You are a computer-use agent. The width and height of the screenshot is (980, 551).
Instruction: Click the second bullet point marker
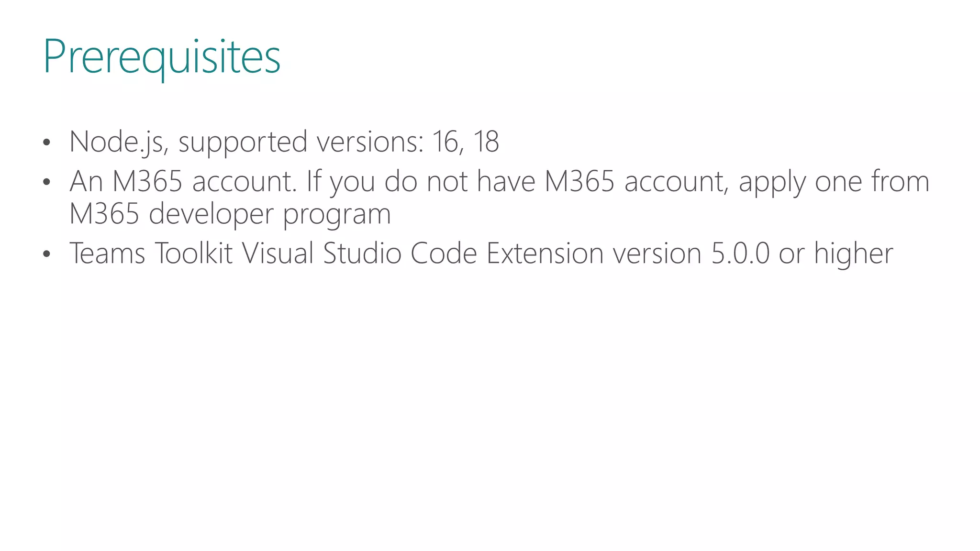coord(46,182)
